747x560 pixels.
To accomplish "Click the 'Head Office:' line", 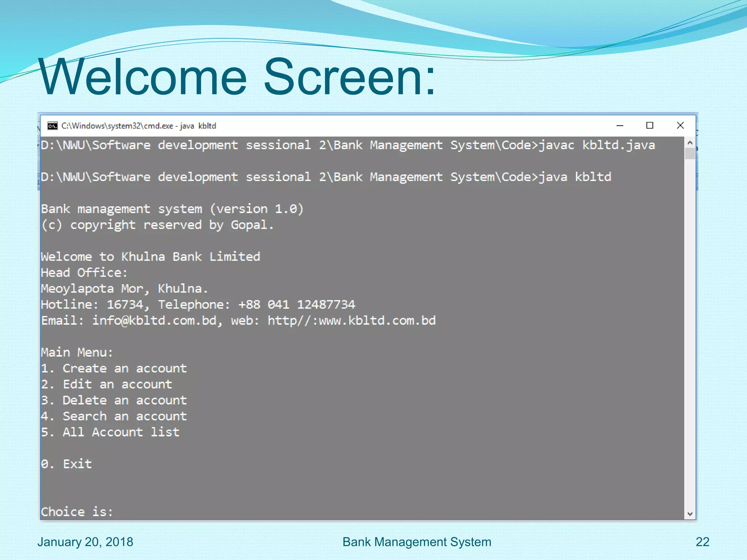I will coord(84,273).
